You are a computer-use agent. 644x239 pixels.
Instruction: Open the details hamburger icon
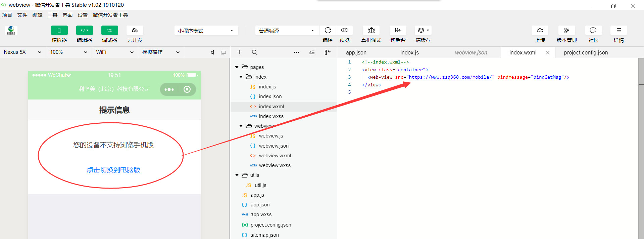(619, 30)
